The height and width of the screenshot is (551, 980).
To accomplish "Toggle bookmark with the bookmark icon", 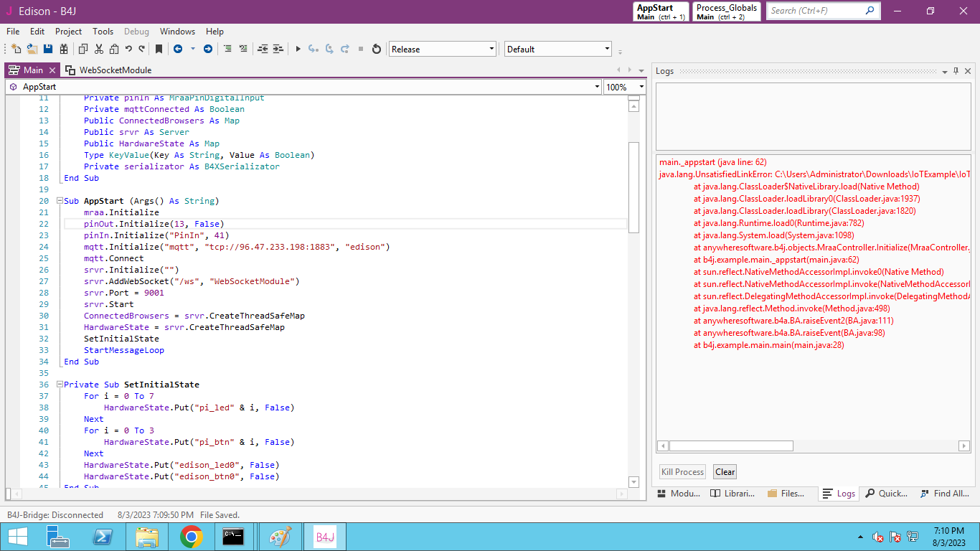I will point(159,49).
